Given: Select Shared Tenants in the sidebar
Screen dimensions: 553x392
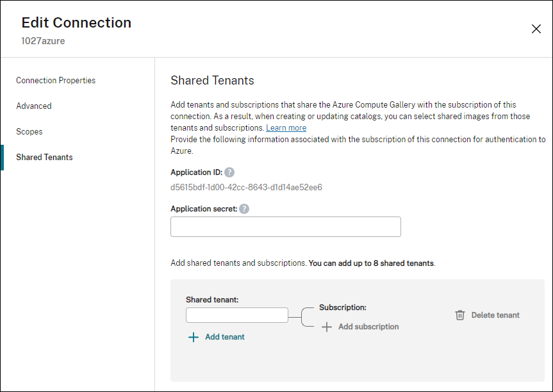Looking at the screenshot, I should [44, 158].
